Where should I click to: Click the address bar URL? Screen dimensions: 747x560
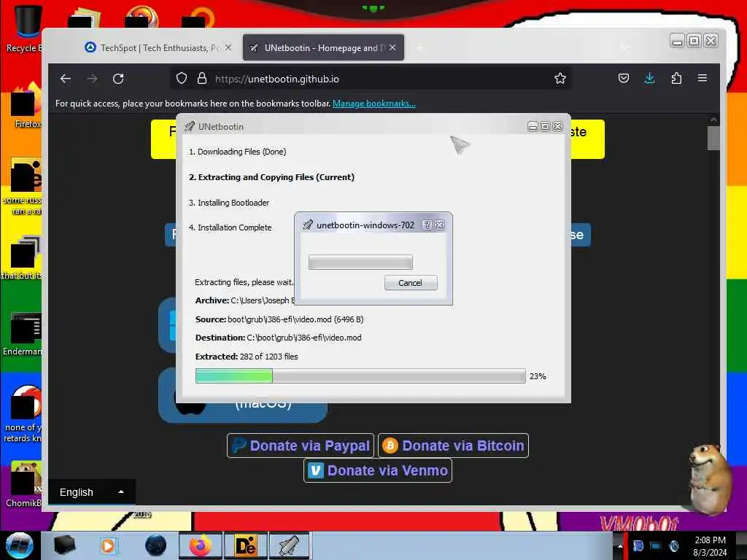[x=276, y=79]
